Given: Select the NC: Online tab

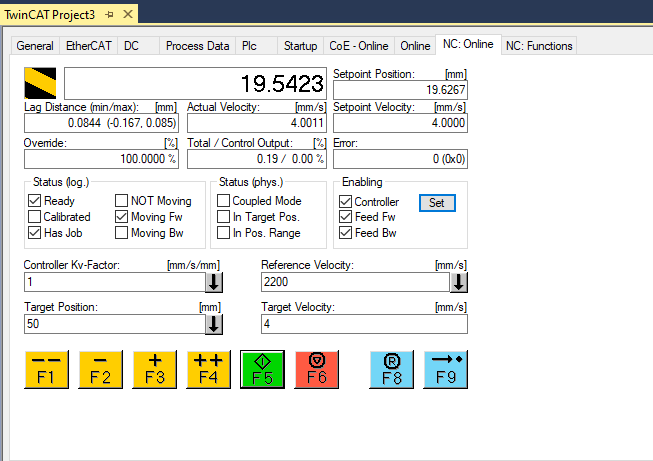Looking at the screenshot, I should [x=468, y=44].
